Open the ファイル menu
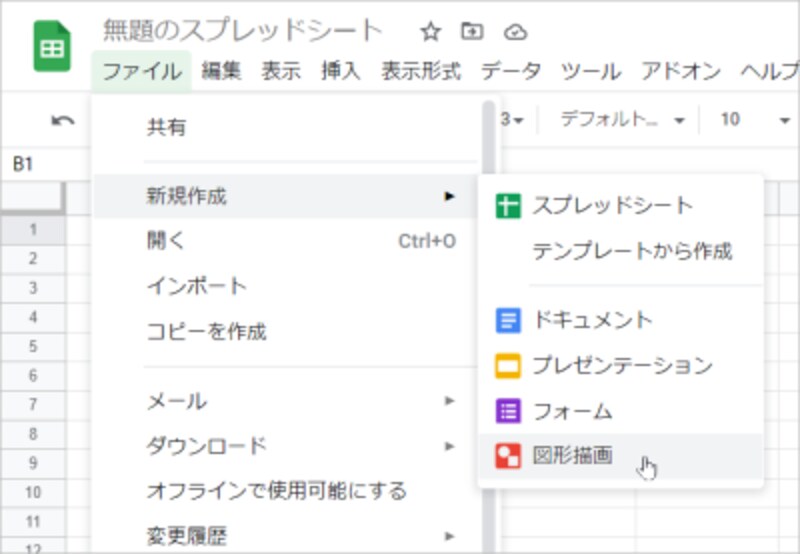 tap(142, 71)
